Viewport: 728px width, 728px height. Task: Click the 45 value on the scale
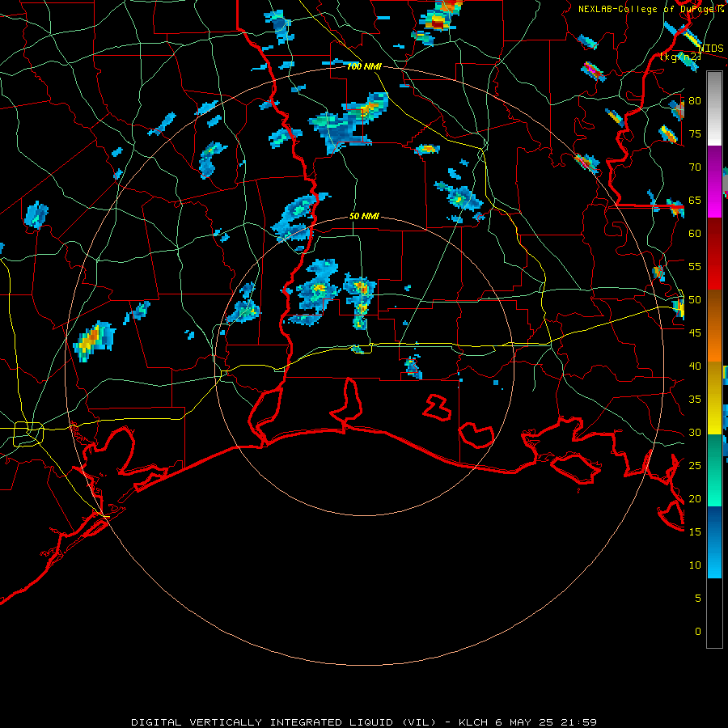tap(695, 333)
